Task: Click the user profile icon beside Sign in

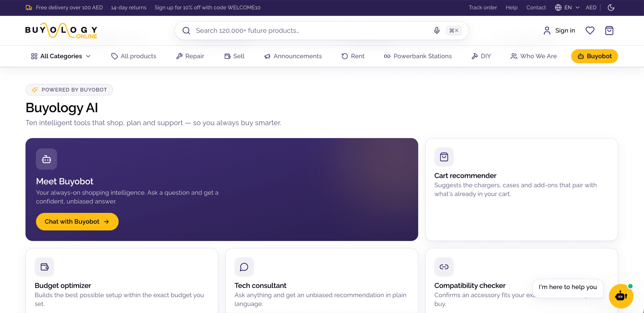Action: pyautogui.click(x=547, y=31)
